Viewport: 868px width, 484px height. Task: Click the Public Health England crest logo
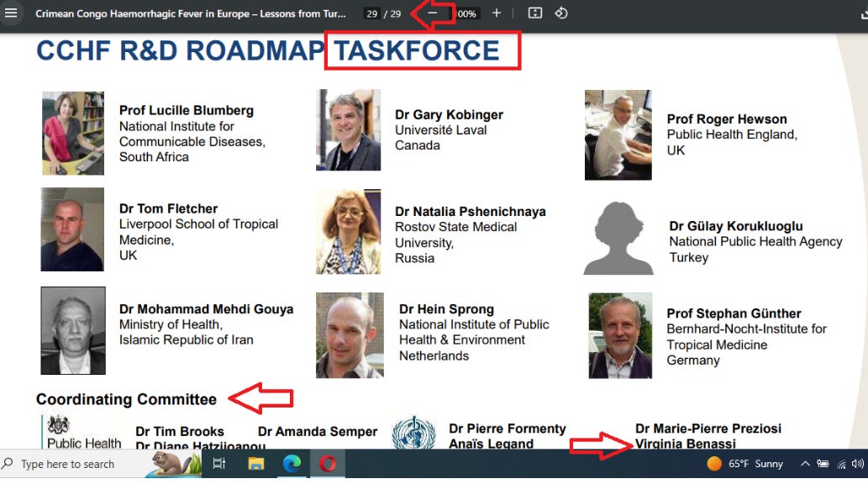click(58, 424)
